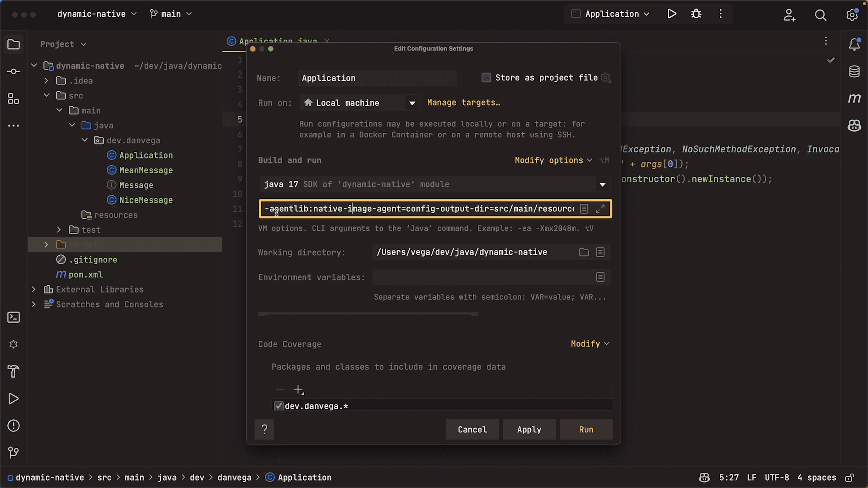Start the debugger
Viewport: 868px width, 488px height.
click(696, 14)
